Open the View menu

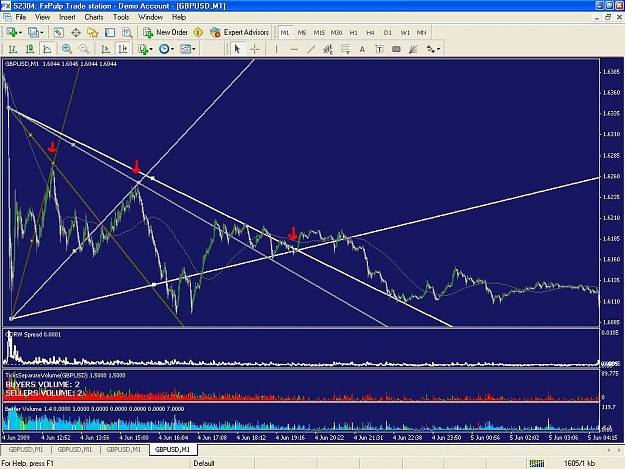(43, 17)
